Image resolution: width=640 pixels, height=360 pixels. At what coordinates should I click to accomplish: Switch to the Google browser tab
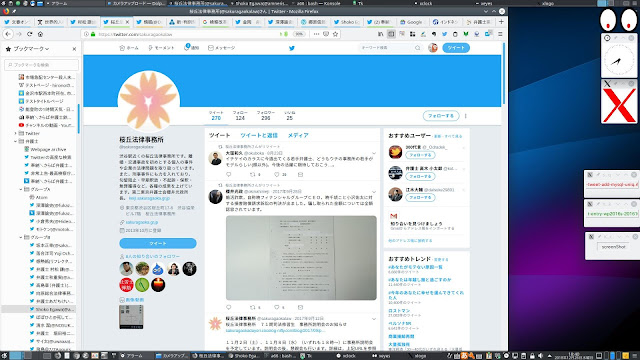click(x=412, y=22)
